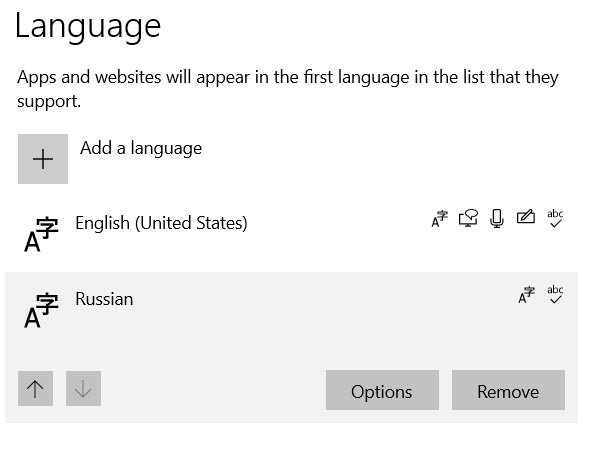Click the handwriting pen icon for English
Viewport: 601px width, 450px height.
pyautogui.click(x=526, y=217)
